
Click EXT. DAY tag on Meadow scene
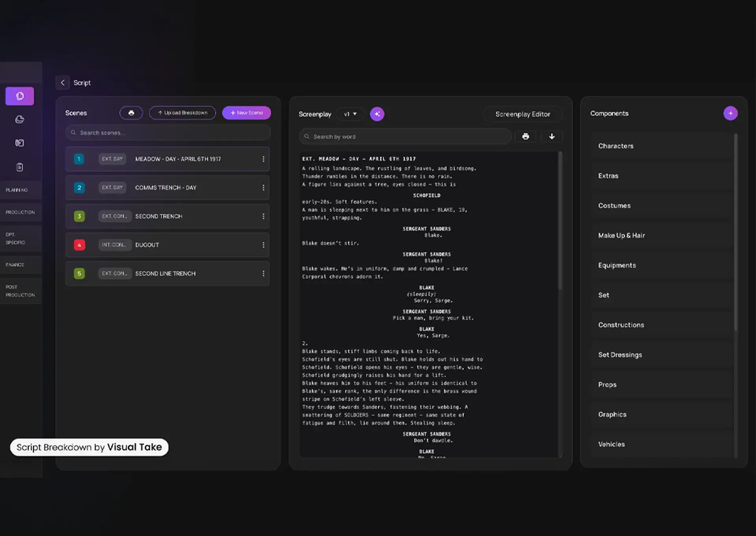coord(112,159)
